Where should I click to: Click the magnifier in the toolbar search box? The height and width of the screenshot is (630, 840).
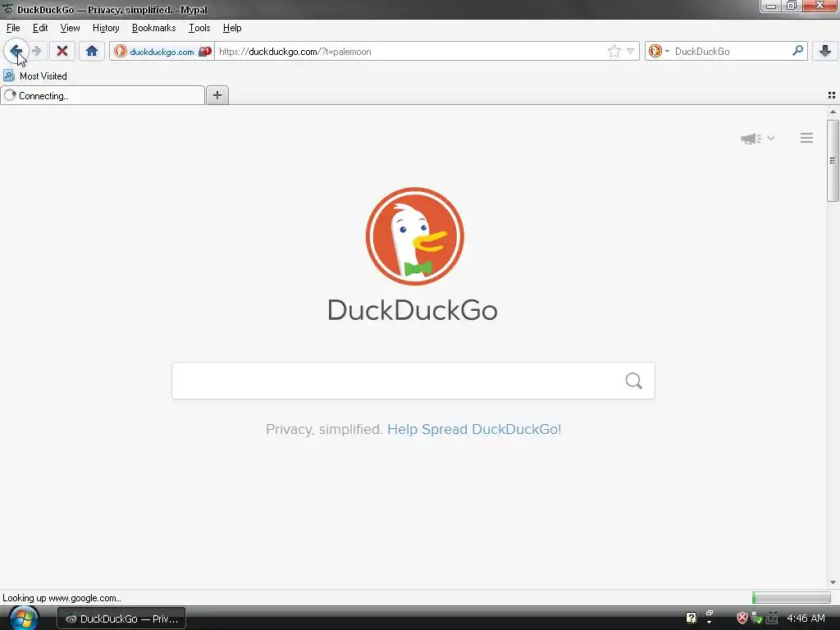(x=797, y=51)
